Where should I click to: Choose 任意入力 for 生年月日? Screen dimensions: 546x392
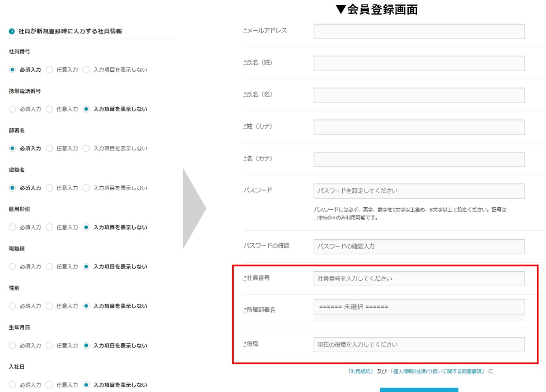coord(49,345)
